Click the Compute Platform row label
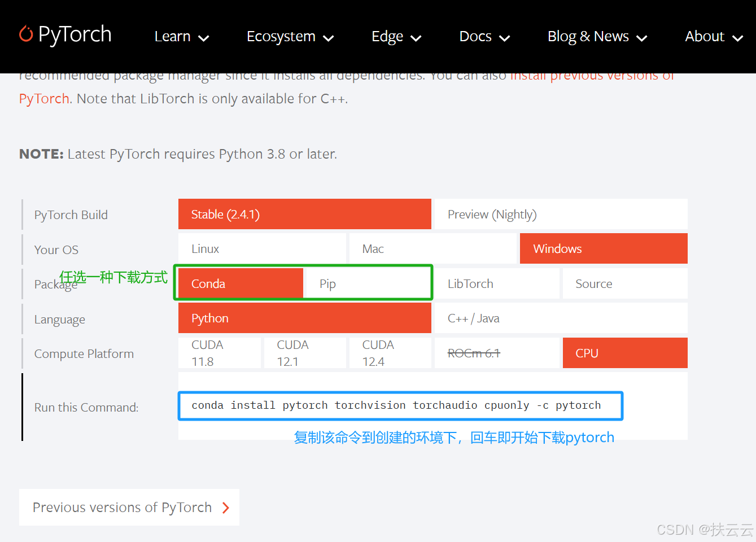This screenshot has height=542, width=756. pyautogui.click(x=84, y=354)
